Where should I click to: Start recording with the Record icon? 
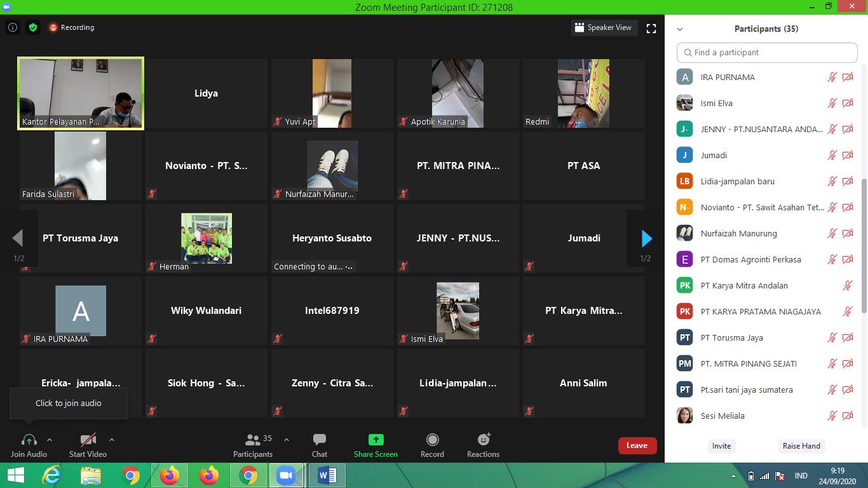click(x=432, y=440)
